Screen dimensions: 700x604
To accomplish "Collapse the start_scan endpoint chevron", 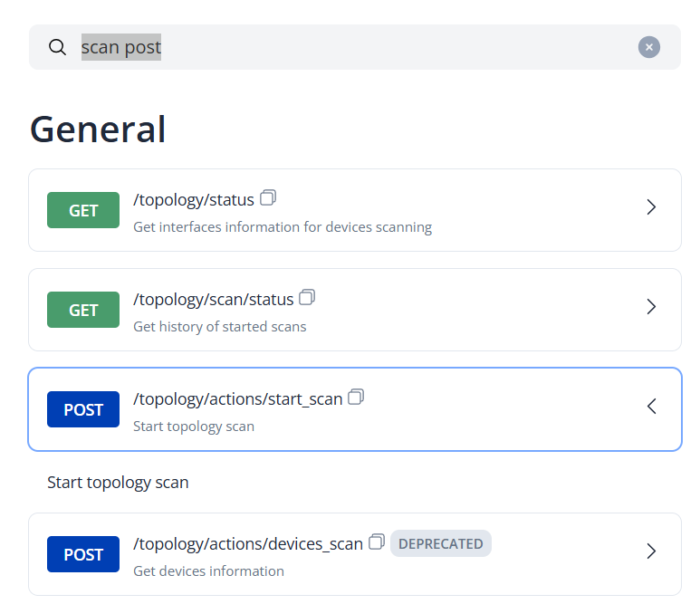I will (x=651, y=407).
